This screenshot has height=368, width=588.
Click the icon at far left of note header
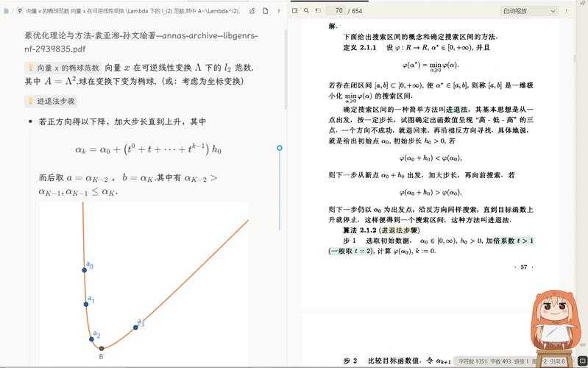coord(6,11)
